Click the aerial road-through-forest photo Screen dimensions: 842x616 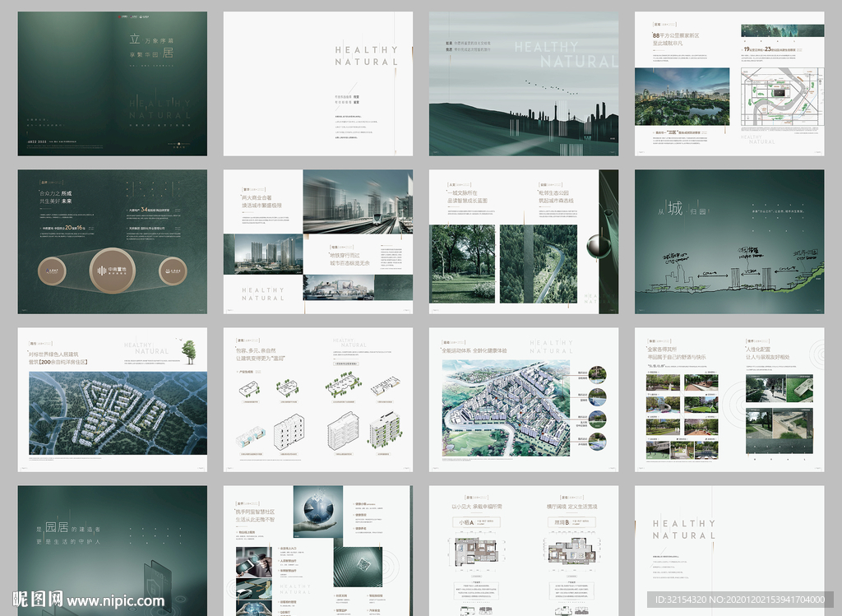[539, 264]
